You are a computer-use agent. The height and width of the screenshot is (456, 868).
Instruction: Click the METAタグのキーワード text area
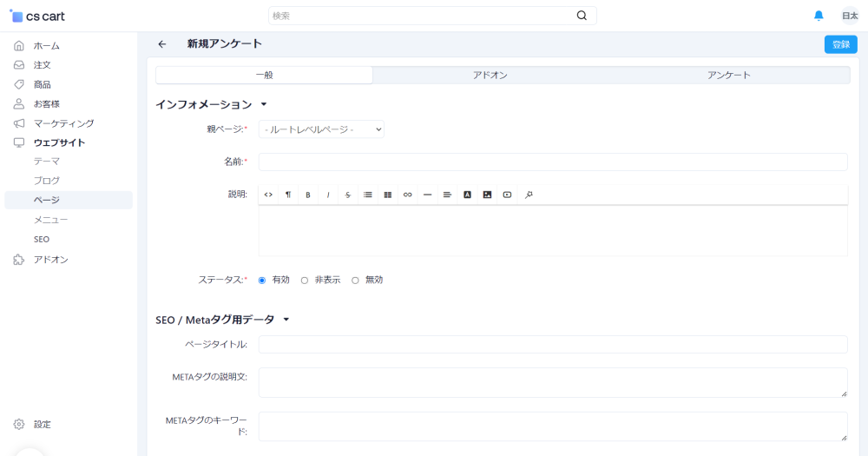(553, 426)
